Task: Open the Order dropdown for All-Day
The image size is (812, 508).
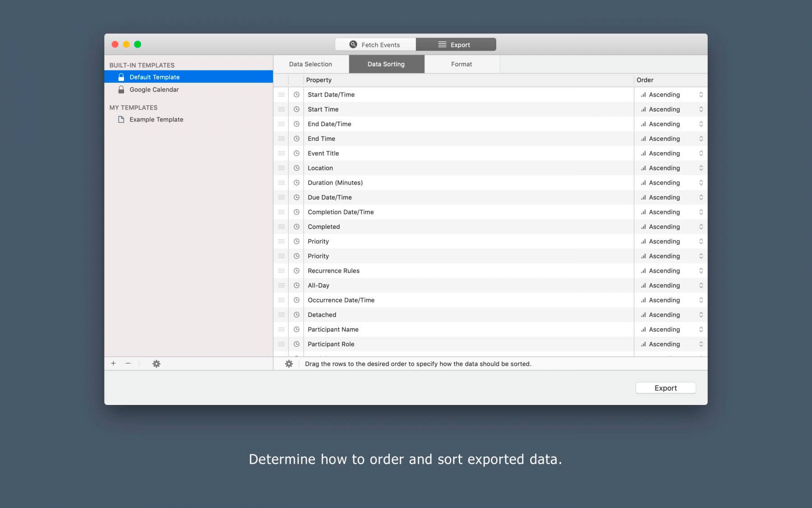Action: tap(671, 285)
